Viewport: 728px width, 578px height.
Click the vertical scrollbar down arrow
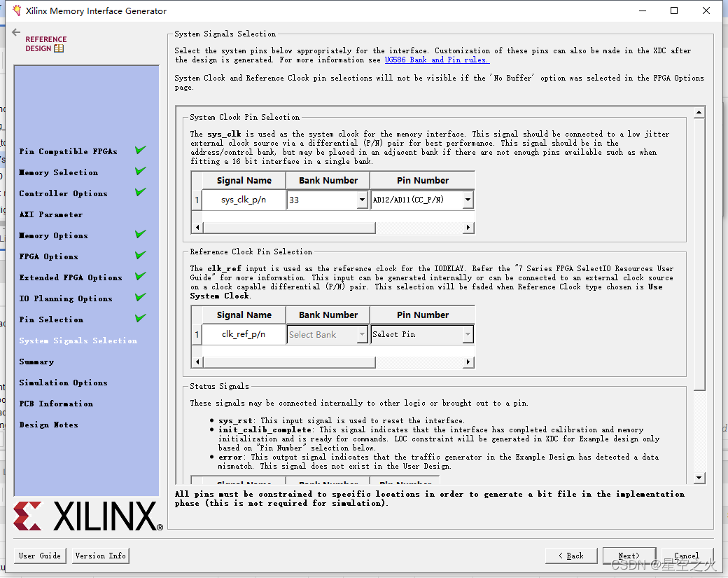pyautogui.click(x=699, y=478)
